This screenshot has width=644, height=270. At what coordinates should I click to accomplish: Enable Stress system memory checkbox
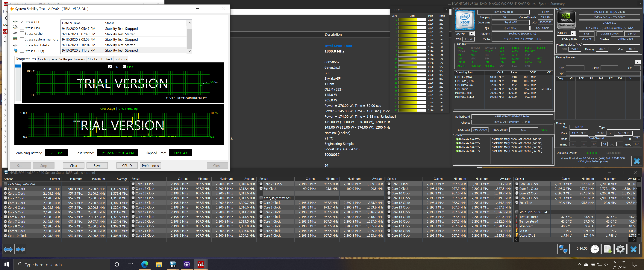click(22, 39)
